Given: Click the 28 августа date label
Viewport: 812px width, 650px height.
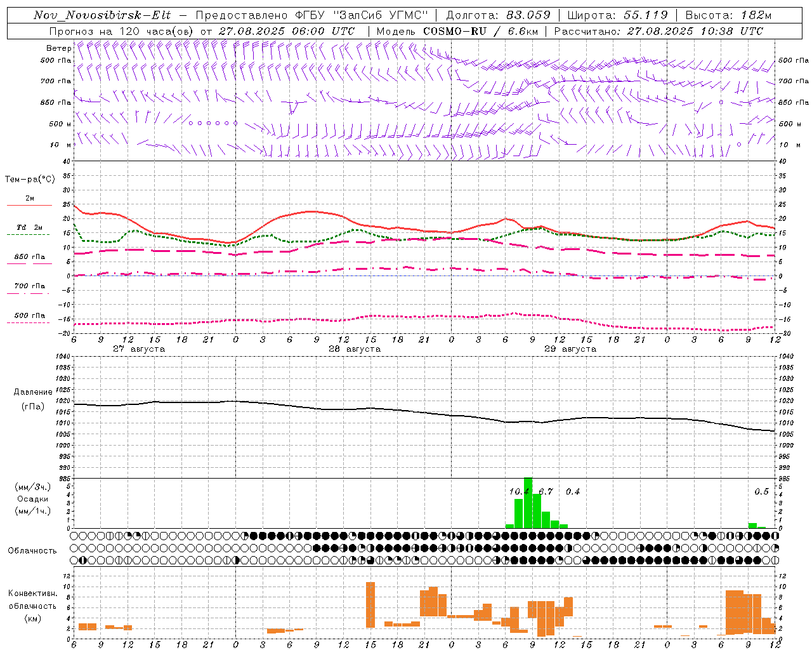Looking at the screenshot, I should [x=355, y=349].
